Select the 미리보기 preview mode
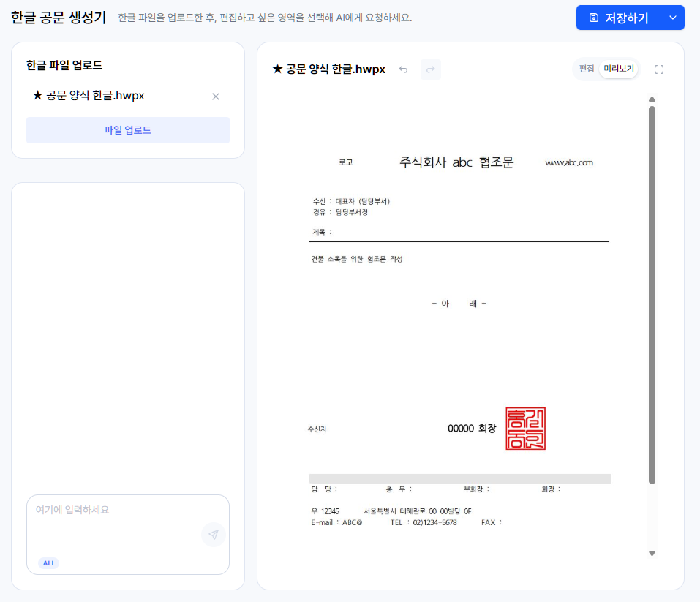700x602 pixels. point(619,69)
